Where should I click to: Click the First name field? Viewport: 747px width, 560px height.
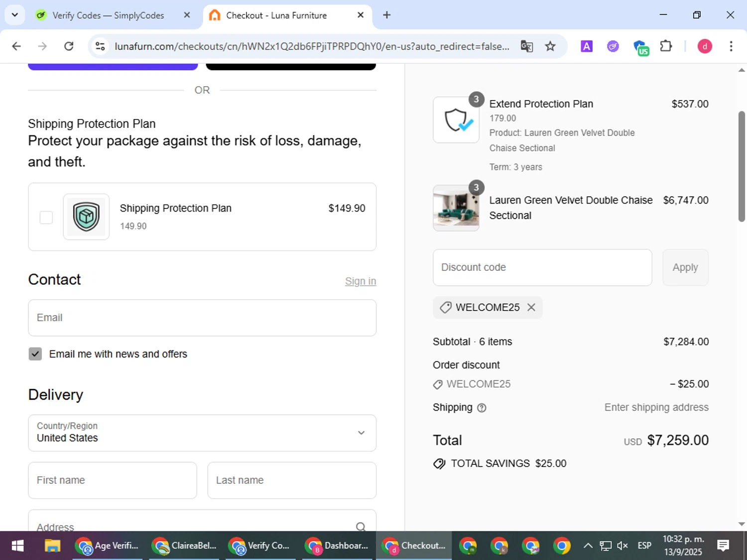click(x=113, y=480)
